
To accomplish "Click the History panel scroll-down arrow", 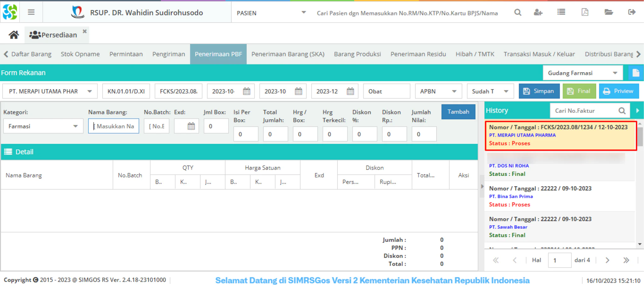I will pos(640,244).
